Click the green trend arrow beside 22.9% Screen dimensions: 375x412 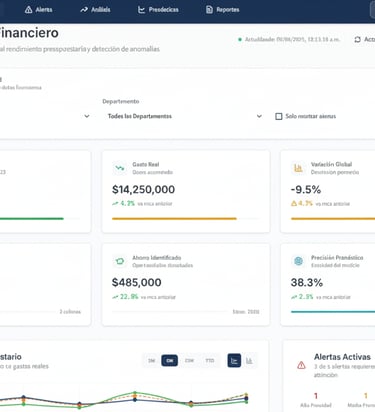(115, 297)
